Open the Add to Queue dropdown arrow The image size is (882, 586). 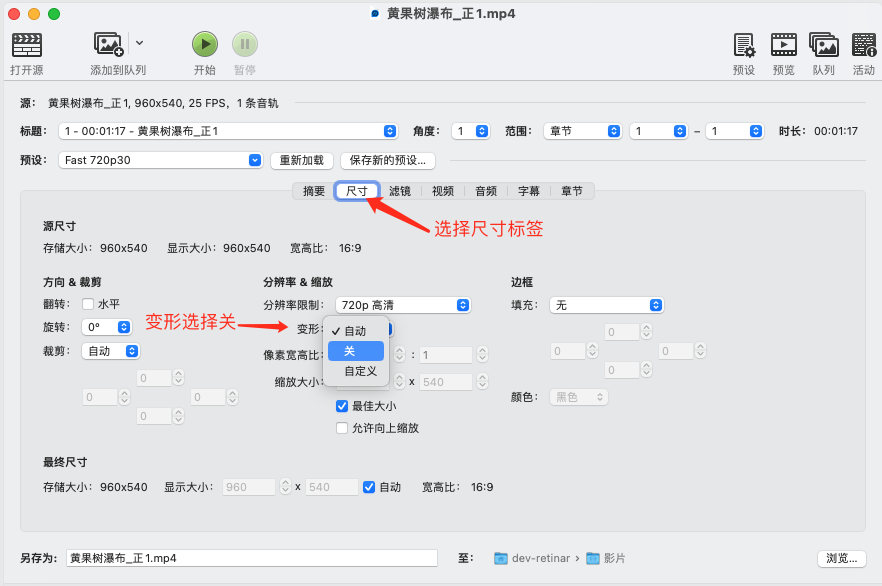(140, 43)
